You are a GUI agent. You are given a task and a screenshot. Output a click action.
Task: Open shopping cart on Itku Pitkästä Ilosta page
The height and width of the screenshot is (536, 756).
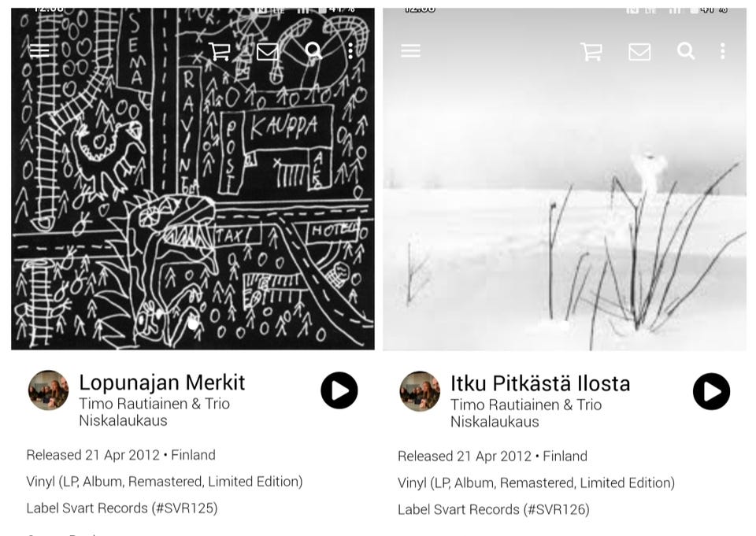coord(591,51)
